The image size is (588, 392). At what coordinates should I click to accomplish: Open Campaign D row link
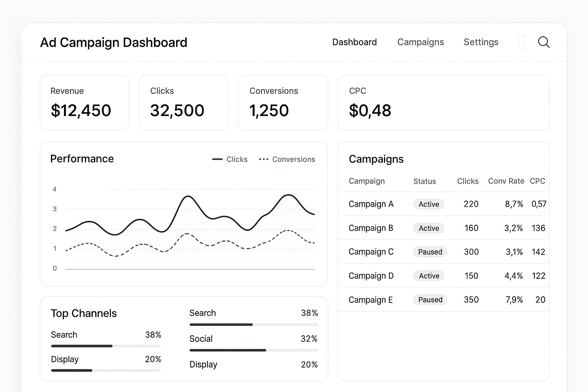(x=371, y=276)
